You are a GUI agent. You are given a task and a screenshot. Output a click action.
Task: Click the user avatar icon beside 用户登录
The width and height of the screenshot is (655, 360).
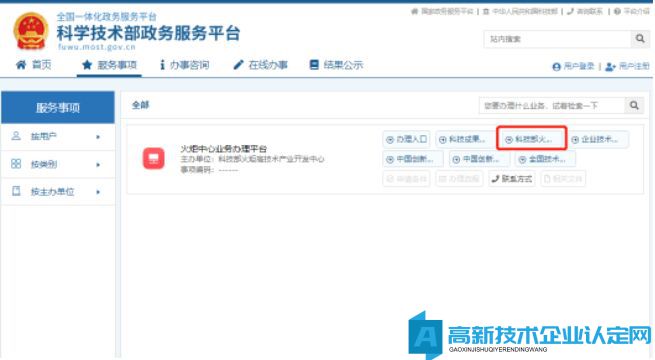(x=556, y=67)
